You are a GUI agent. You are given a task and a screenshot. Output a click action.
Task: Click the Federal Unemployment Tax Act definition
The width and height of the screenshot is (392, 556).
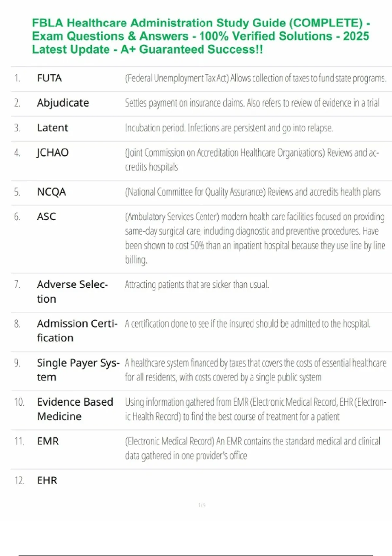tap(255, 78)
